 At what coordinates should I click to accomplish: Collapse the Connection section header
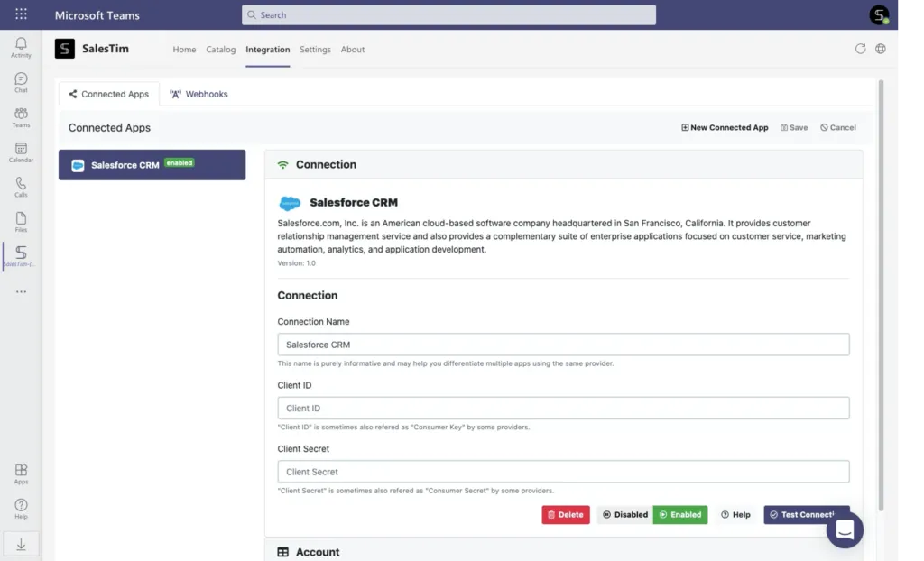click(x=563, y=164)
